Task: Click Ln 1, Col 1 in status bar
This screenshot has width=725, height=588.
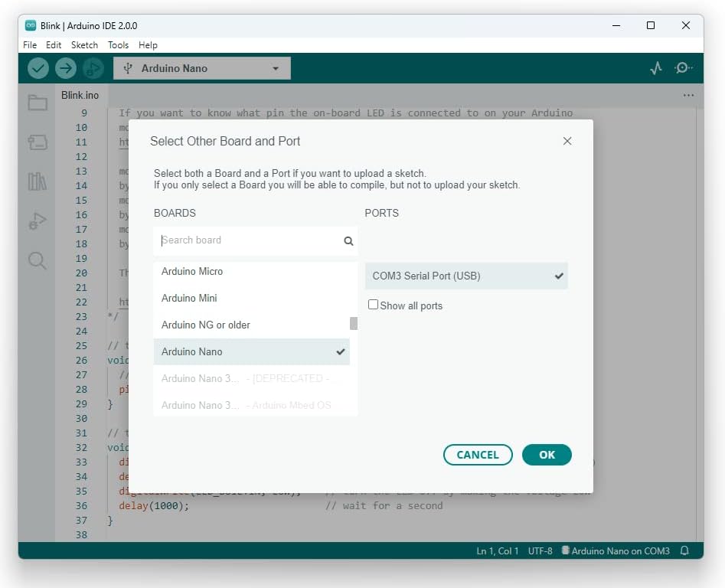Action: tap(497, 551)
